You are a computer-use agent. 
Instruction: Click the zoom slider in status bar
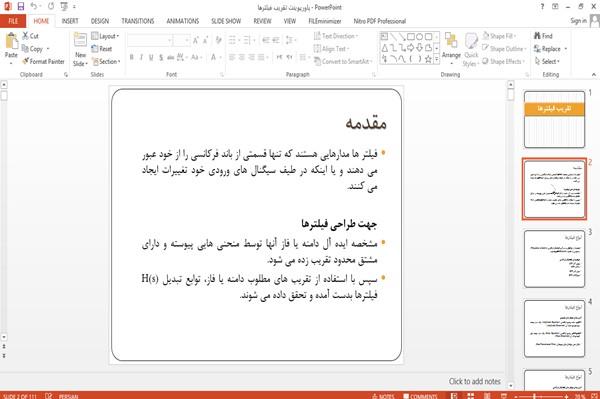[541, 396]
